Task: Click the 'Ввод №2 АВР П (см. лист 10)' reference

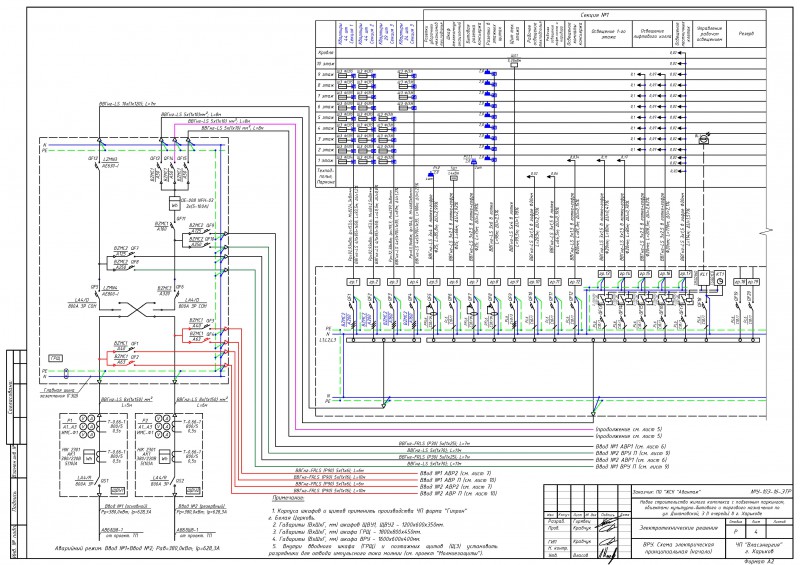Action: (x=457, y=494)
